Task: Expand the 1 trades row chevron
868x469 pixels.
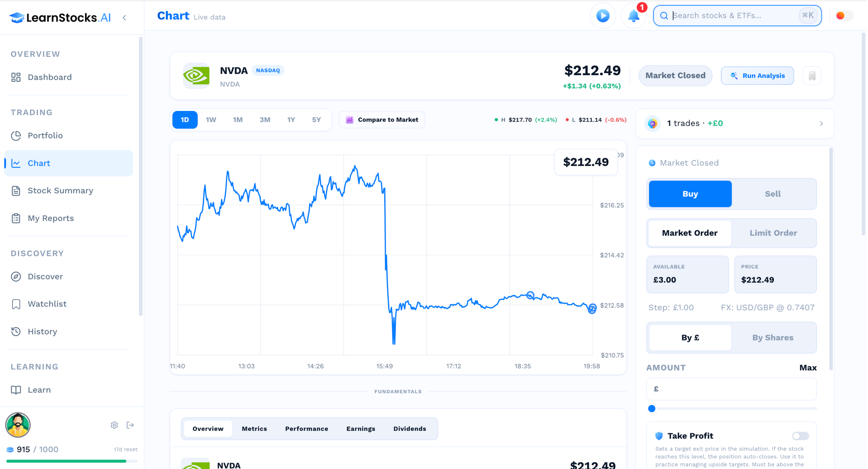Action: [x=821, y=123]
